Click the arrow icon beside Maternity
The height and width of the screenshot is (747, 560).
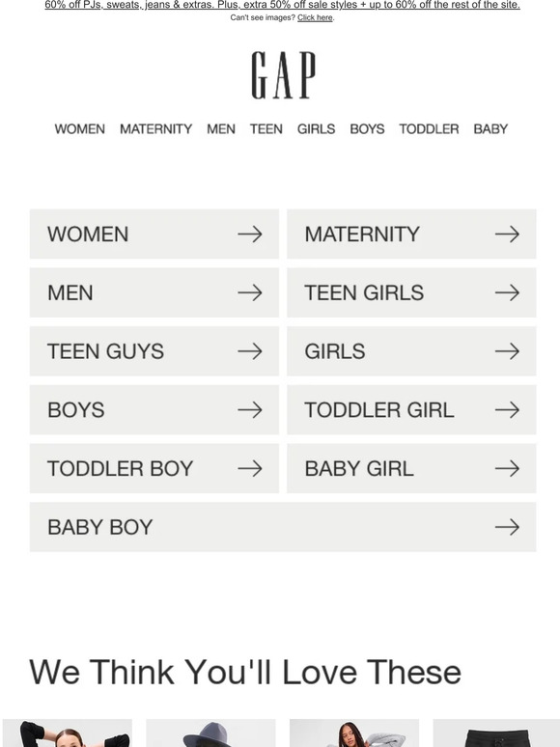pyautogui.click(x=507, y=234)
